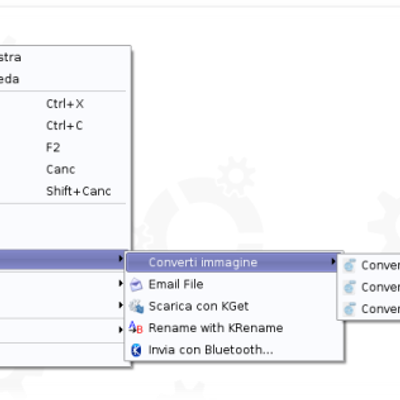Choose the menu entry with the Canc shortcut
Viewport: 400px width, 400px height.
[x=63, y=169]
